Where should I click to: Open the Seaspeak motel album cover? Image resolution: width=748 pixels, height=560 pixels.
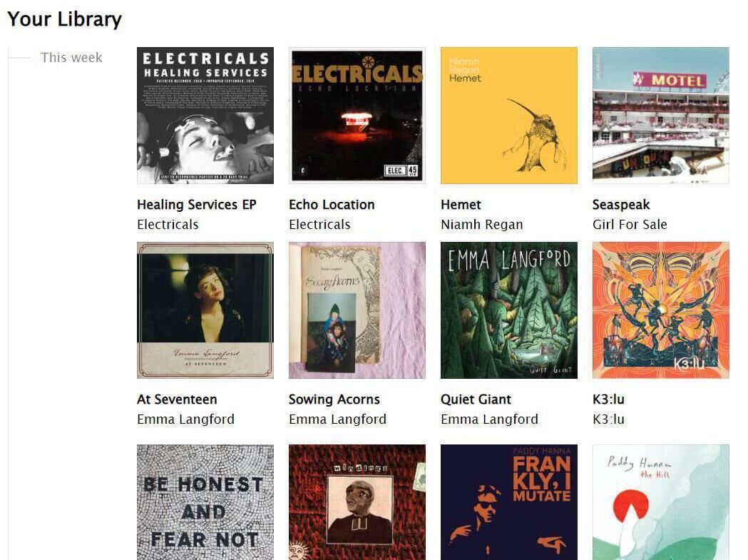661,115
